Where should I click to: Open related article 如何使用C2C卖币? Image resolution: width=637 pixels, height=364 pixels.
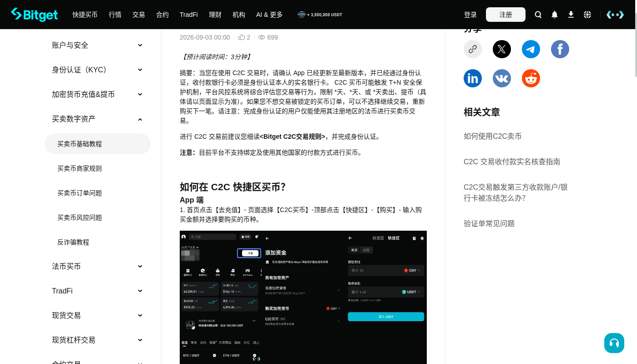[493, 136]
